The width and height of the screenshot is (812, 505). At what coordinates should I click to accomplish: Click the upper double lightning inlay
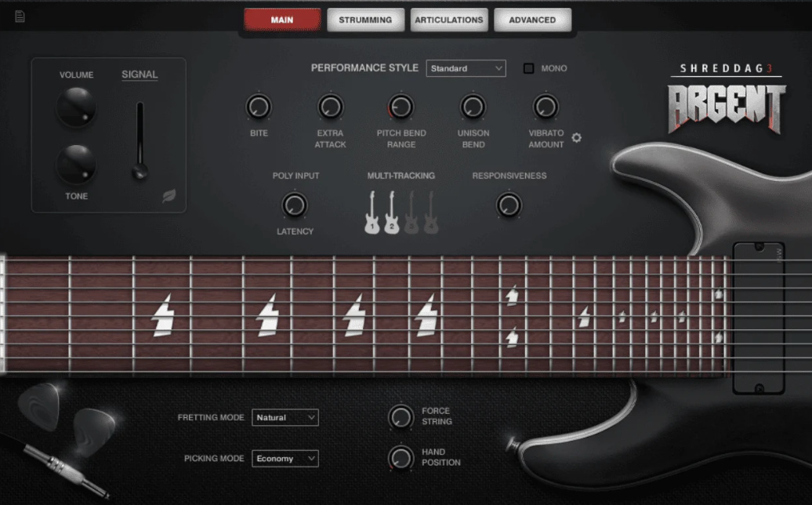point(512,295)
